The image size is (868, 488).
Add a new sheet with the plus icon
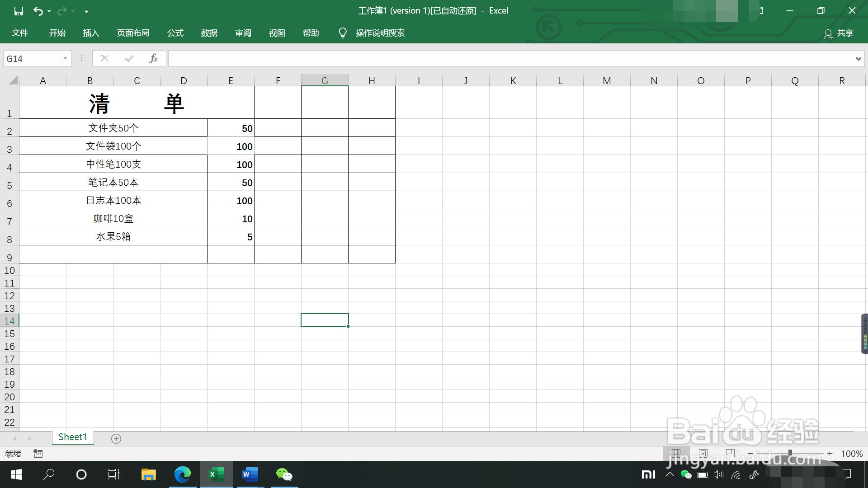116,439
